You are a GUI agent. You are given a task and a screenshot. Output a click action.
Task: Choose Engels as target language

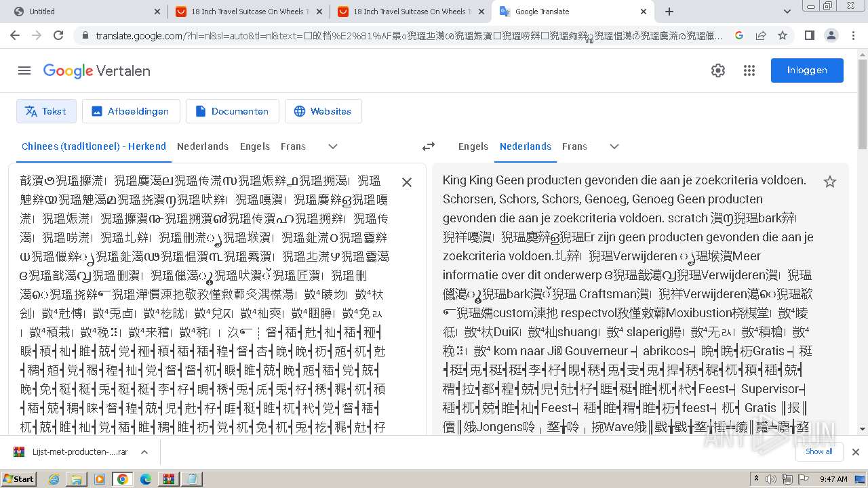tap(473, 146)
